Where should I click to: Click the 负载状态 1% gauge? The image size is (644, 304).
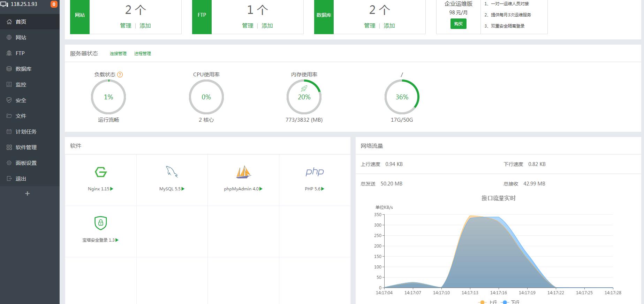coord(108,97)
